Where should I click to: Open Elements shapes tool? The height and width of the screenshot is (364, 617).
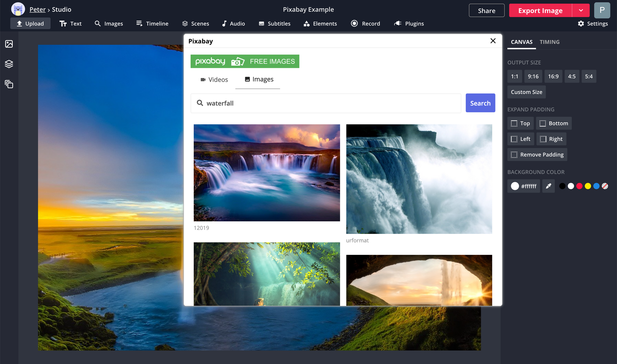click(x=320, y=23)
